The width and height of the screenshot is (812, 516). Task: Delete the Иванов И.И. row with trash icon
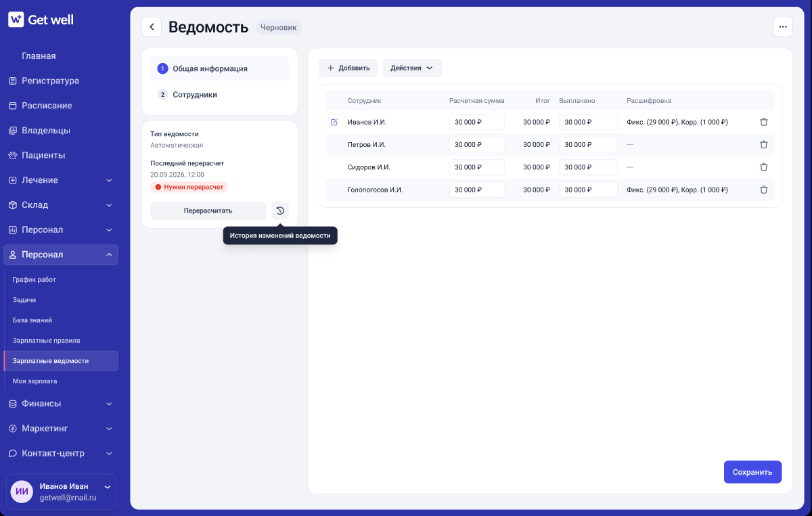pos(764,123)
